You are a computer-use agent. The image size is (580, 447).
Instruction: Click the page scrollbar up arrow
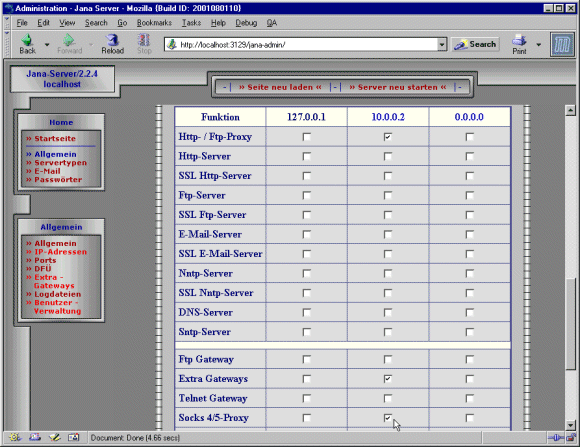(570, 110)
